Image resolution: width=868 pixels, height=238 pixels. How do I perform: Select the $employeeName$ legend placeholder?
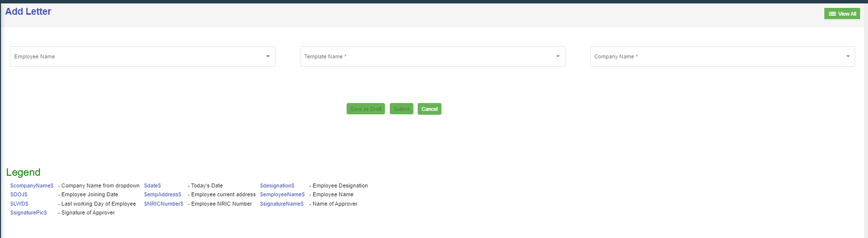282,194
